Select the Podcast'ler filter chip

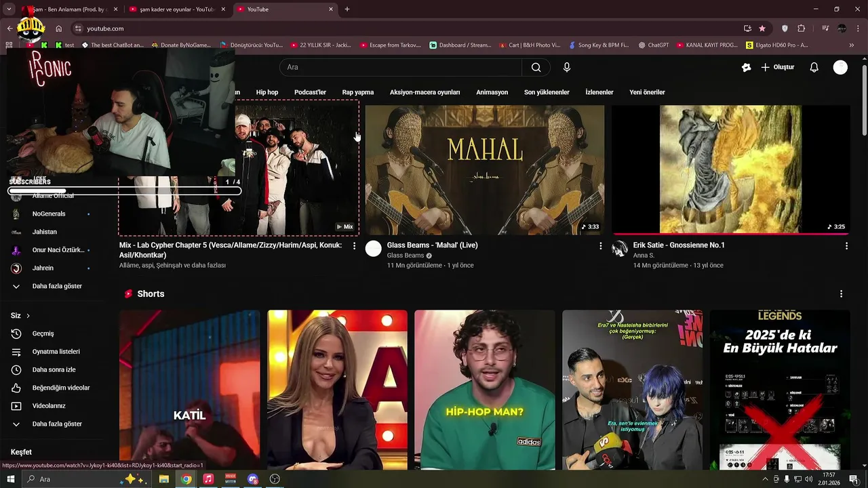coord(310,92)
